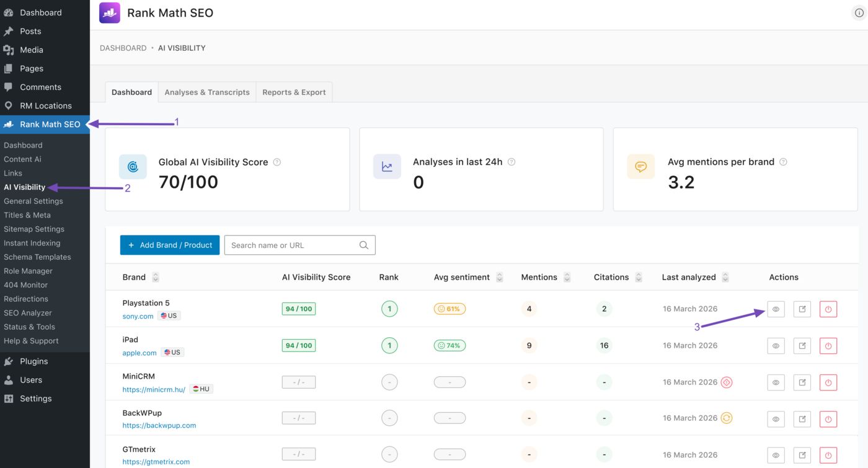Click the 61% sentiment badge for Playstation 5
This screenshot has width=868, height=468.
point(449,309)
